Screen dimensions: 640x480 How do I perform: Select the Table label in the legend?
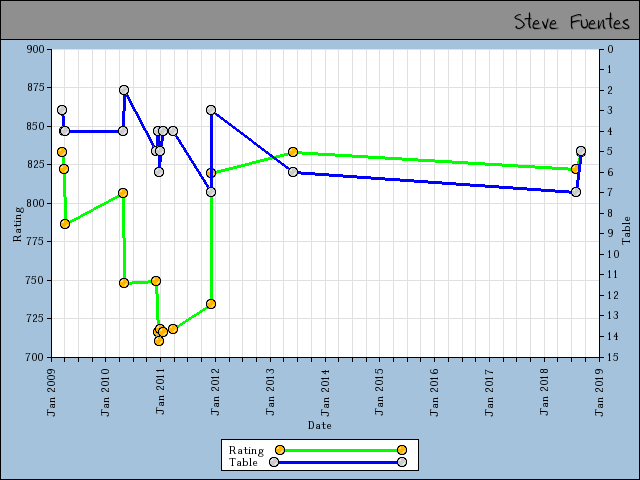click(243, 462)
